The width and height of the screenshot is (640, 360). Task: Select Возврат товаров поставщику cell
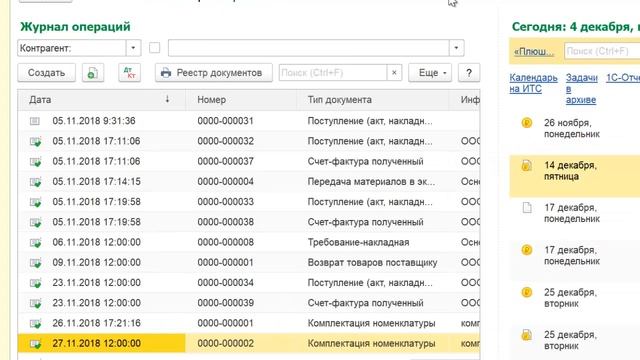click(372, 262)
